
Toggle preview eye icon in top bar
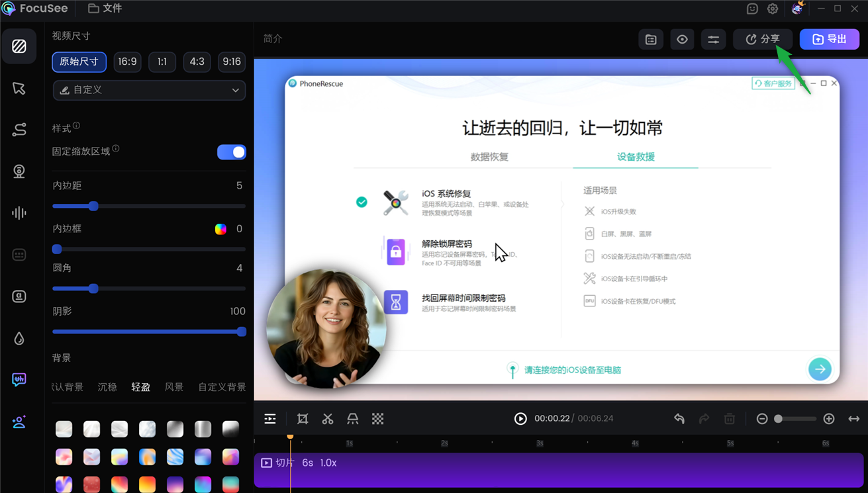coord(682,40)
